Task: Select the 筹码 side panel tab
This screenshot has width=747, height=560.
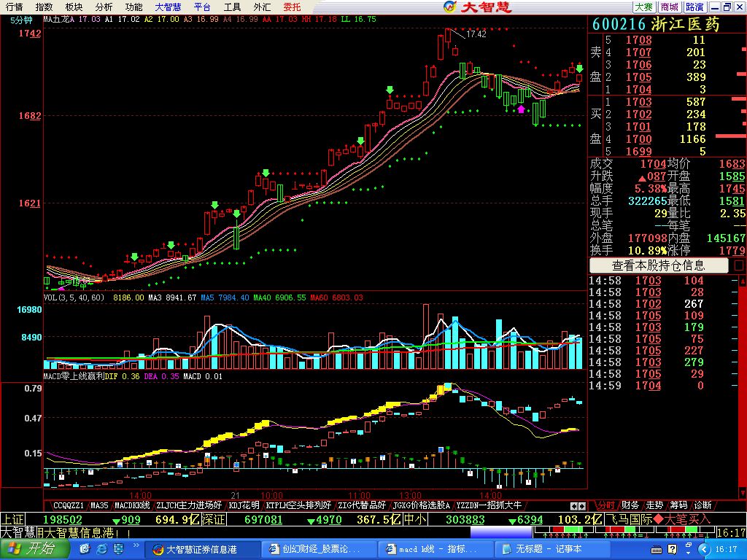Action: [678, 505]
